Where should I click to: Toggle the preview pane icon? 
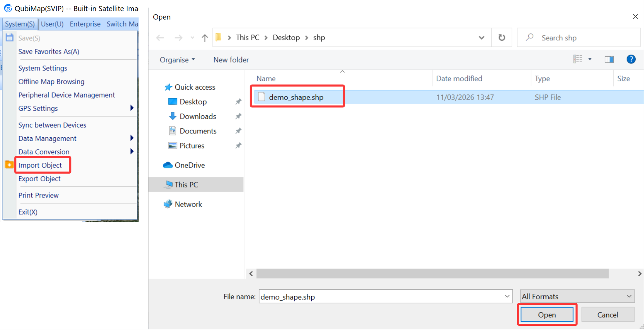pyautogui.click(x=609, y=59)
